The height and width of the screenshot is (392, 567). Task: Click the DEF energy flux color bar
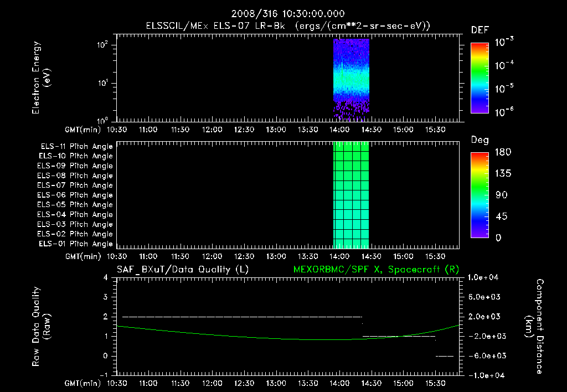(x=480, y=78)
